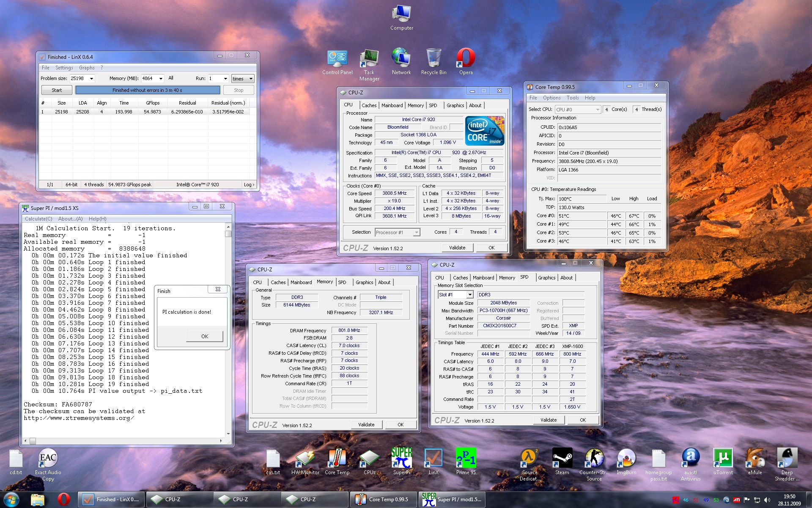Screen dimensions: 812x508
Task: Open the Calculate(C) menu in Super PI
Action: coord(38,219)
